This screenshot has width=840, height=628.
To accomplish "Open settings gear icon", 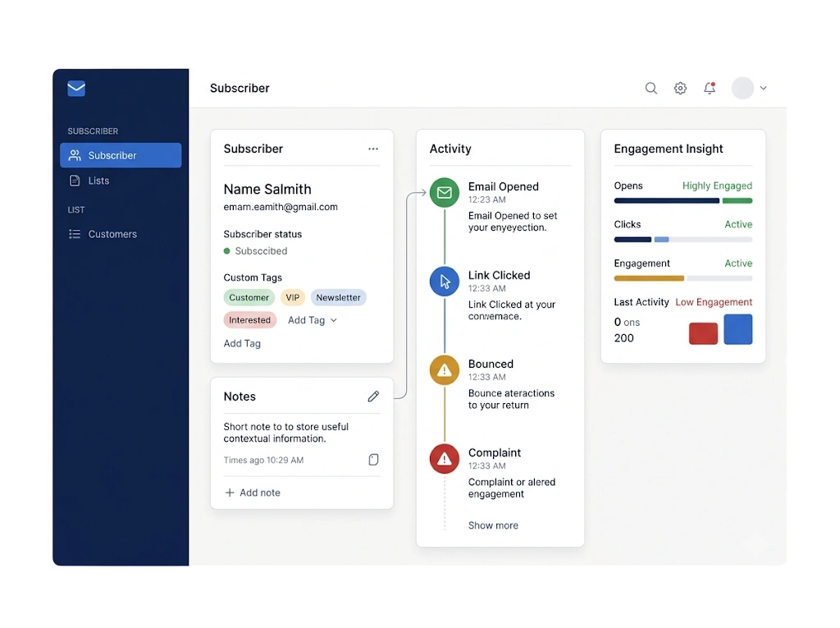I will (680, 88).
